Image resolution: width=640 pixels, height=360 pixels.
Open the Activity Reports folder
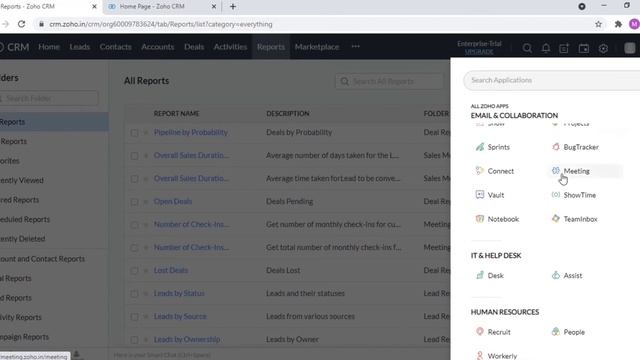click(x=21, y=317)
